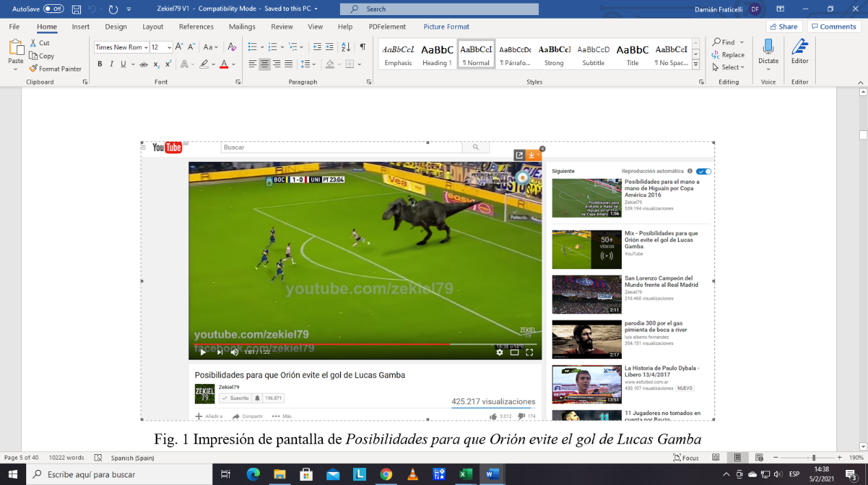This screenshot has width=868, height=485.
Task: Clear all formatting icon
Action: (x=232, y=47)
